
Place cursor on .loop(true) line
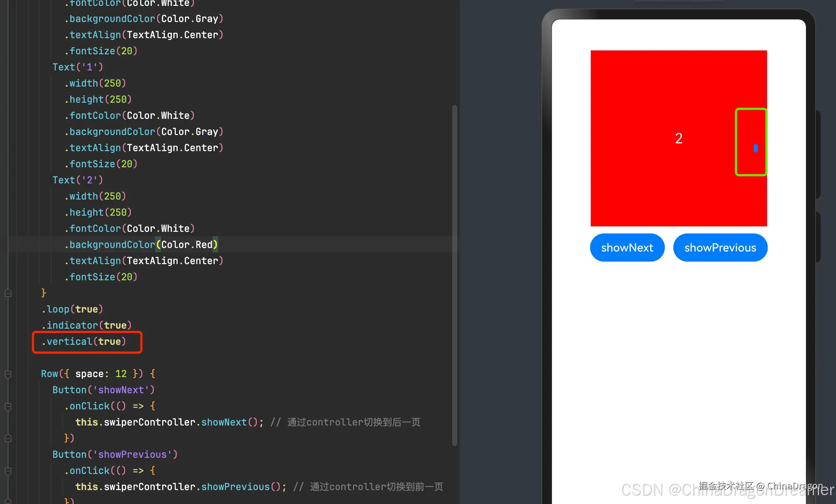(72, 309)
